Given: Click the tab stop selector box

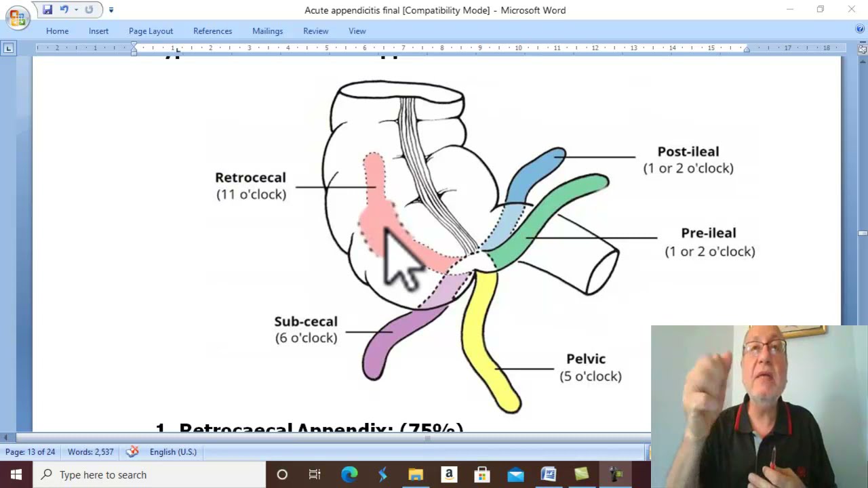Looking at the screenshot, I should 8,48.
